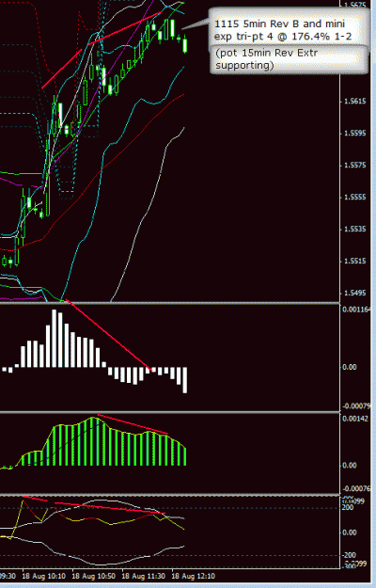Image resolution: width=376 pixels, height=588 pixels.
Task: Click the 1.5575 price axis label
Action: (x=354, y=166)
